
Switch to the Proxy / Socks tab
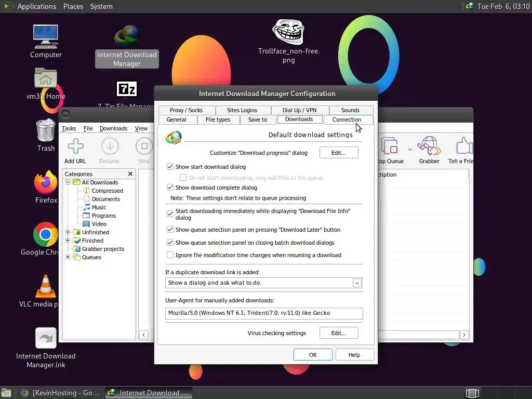click(187, 110)
